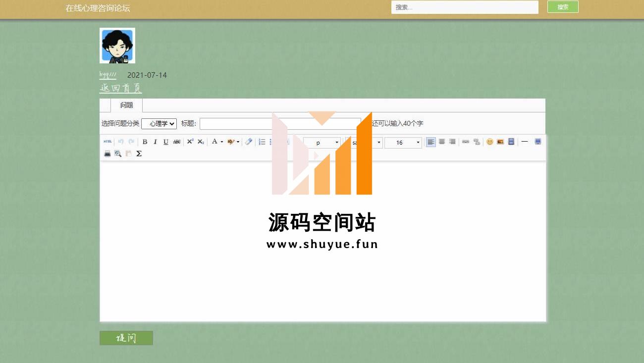The height and width of the screenshot is (363, 644).
Task: Click the 搜索 search button
Action: (563, 7)
